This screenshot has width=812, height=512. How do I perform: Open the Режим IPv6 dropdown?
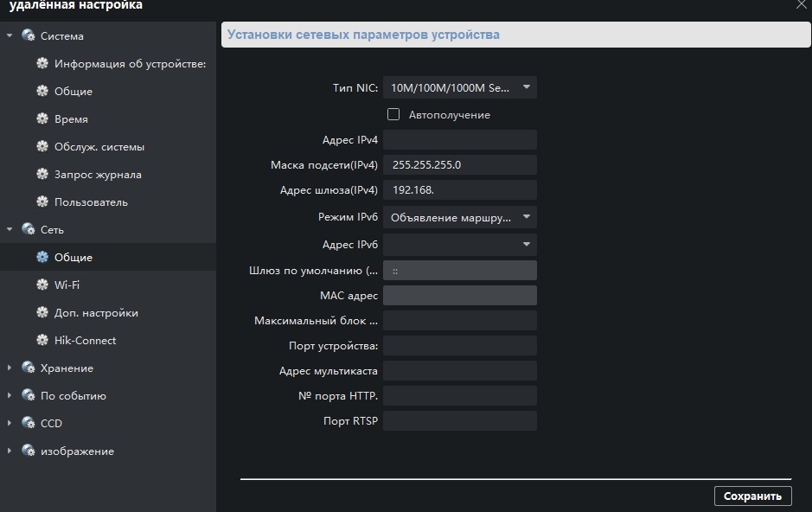[x=526, y=217]
